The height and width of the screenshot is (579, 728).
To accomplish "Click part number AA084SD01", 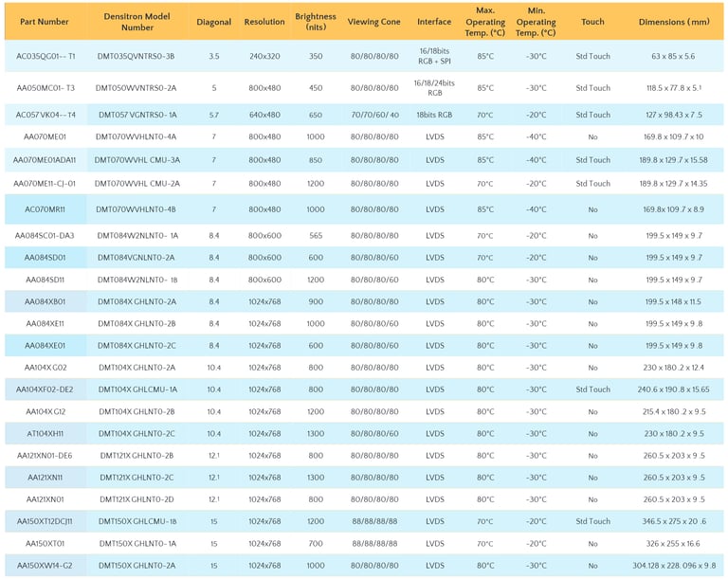I will (x=45, y=257).
